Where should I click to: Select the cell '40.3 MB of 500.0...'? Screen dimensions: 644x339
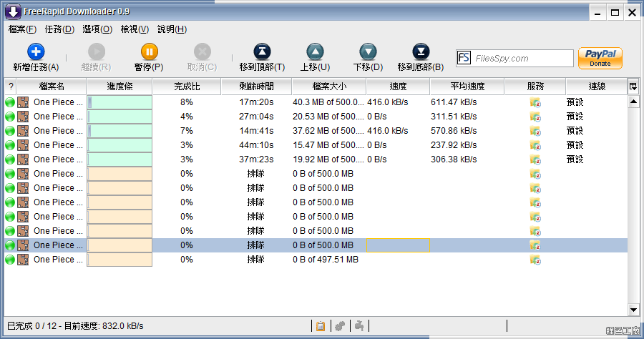click(328, 102)
